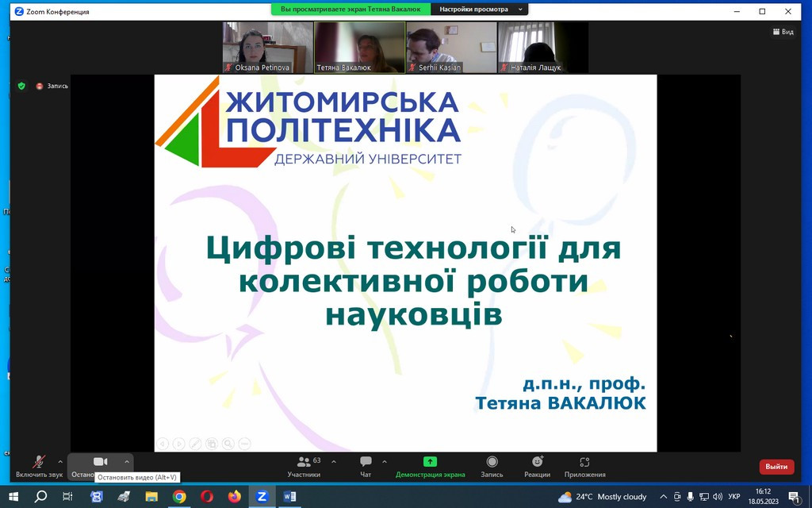This screenshot has width=812, height=508.
Task: Open volume control in system tray
Action: [718, 497]
